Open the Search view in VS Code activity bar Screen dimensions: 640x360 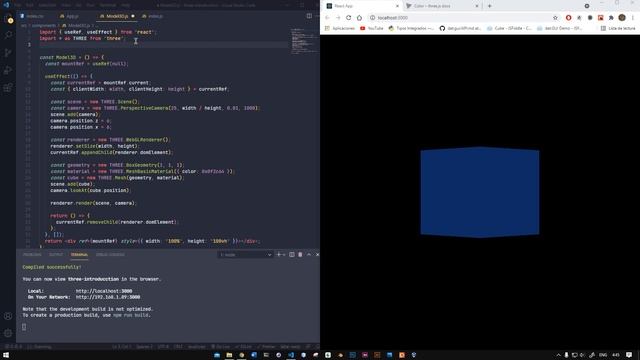pos(9,35)
